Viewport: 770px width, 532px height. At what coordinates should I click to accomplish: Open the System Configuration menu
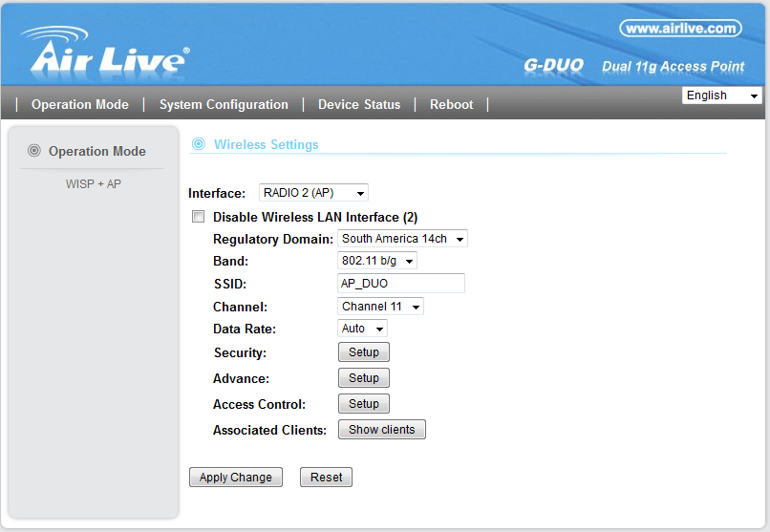(224, 105)
